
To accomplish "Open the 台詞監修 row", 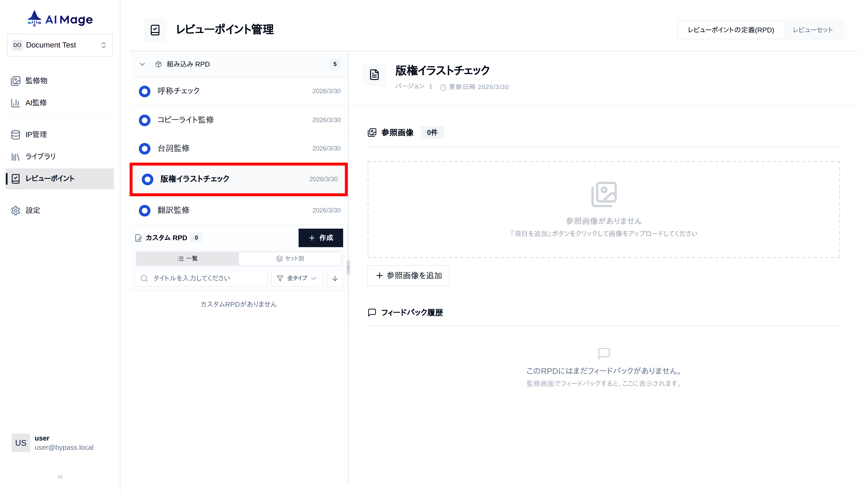I will click(239, 148).
